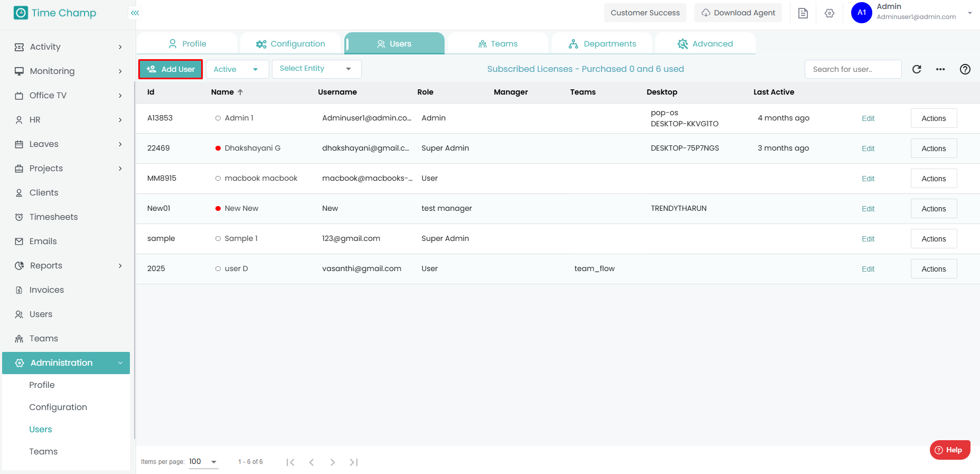Image resolution: width=980 pixels, height=474 pixels.
Task: Click the Emails envelope icon in sidebar
Action: (x=19, y=241)
